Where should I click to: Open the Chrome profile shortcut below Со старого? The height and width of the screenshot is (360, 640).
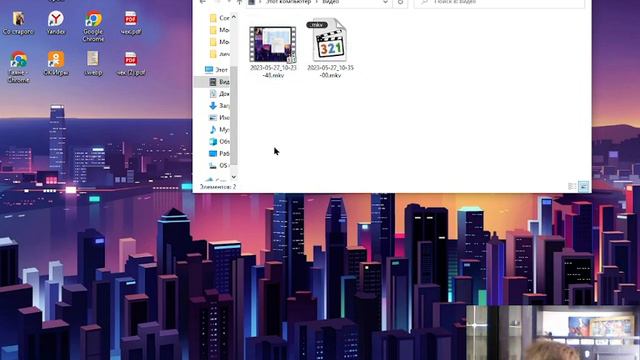click(x=18, y=67)
